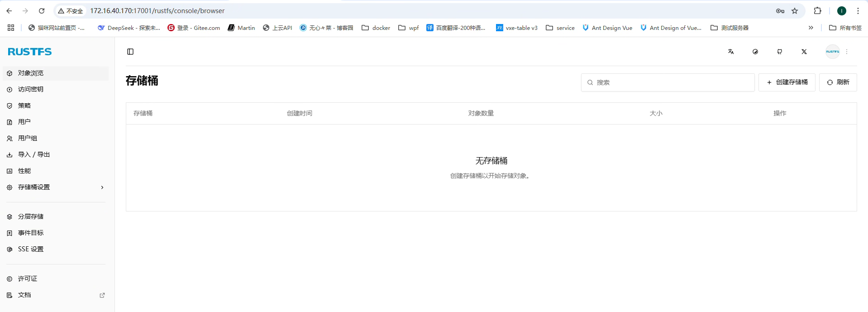The width and height of the screenshot is (868, 312).
Task: Click the 存储桶 column header
Action: (143, 113)
